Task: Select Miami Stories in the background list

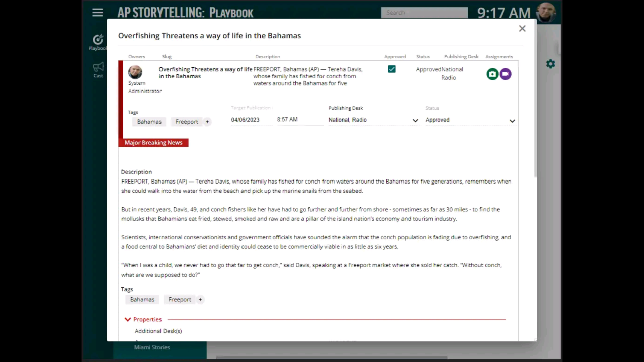Action: coord(152,347)
